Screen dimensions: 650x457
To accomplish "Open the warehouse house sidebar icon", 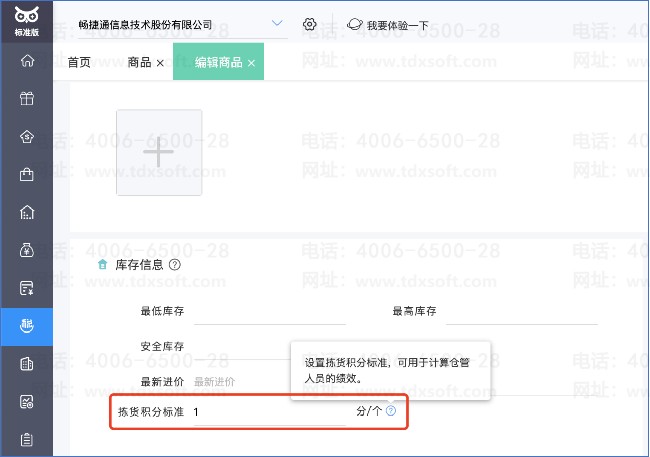I will (27, 212).
